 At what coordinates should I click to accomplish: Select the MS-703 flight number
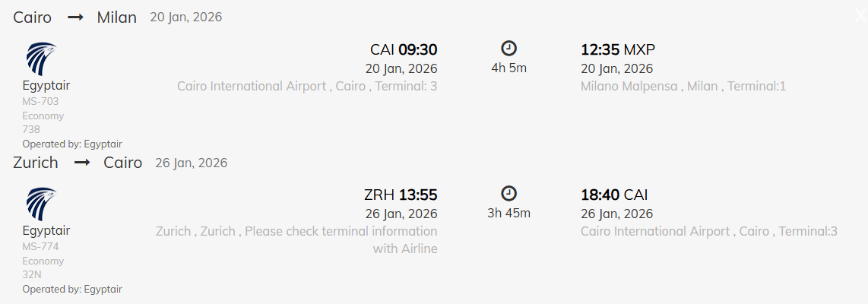[x=40, y=101]
